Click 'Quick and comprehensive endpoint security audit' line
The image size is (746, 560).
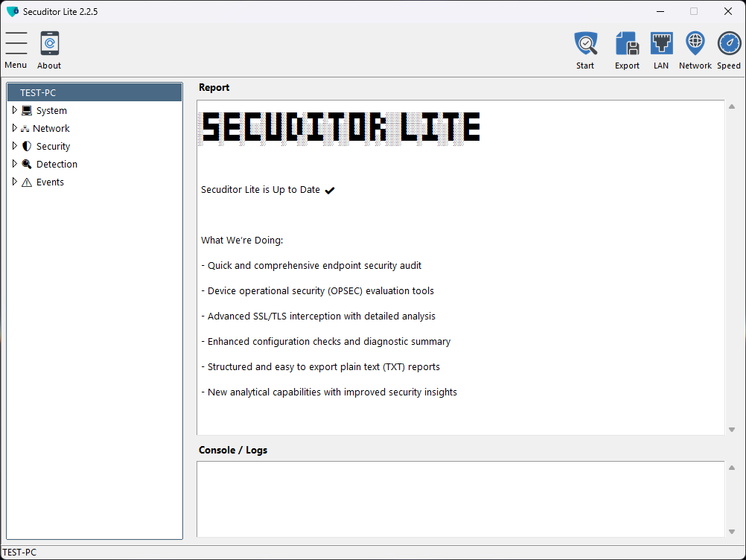pyautogui.click(x=311, y=266)
